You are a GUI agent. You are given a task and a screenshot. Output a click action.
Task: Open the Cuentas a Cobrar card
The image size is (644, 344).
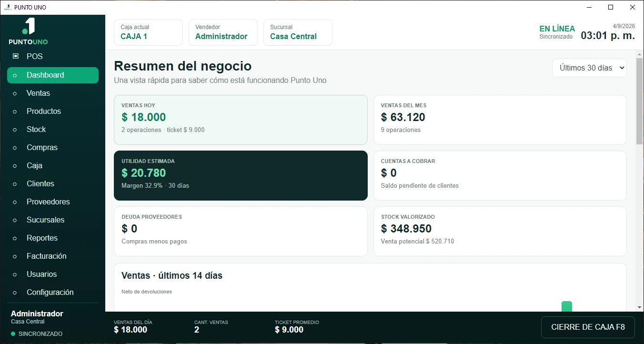(500, 176)
